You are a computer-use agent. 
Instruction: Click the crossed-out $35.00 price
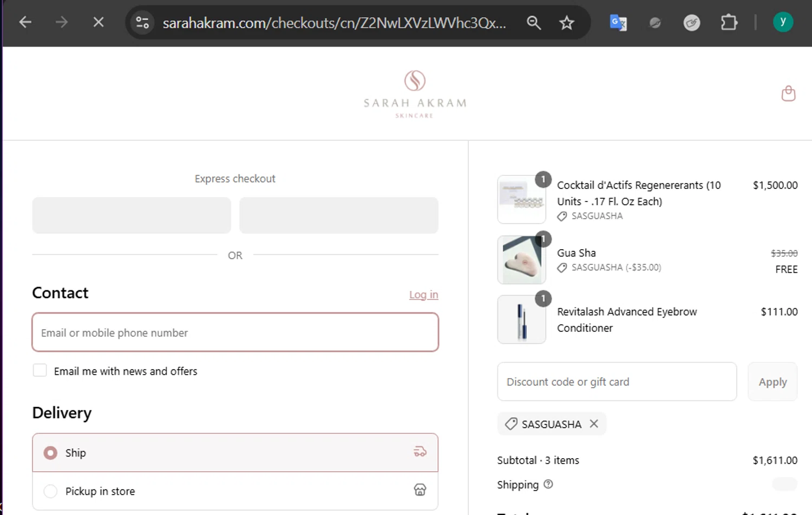point(784,253)
